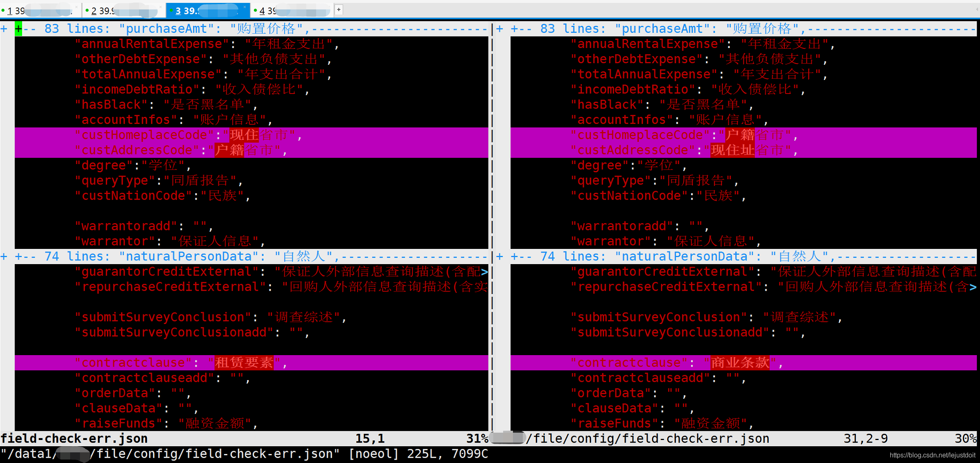Click the green status indicator on tab 4
The image size is (980, 463).
pos(255,11)
